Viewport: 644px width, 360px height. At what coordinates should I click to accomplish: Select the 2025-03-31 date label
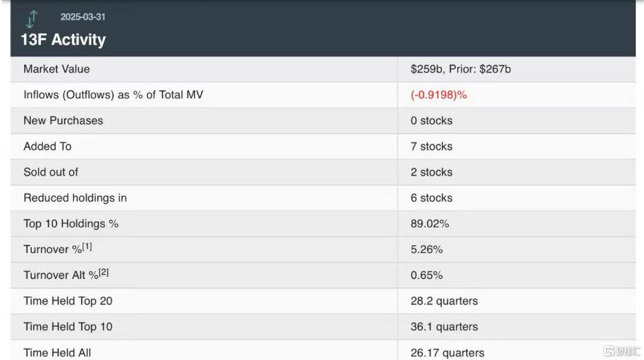click(x=83, y=17)
